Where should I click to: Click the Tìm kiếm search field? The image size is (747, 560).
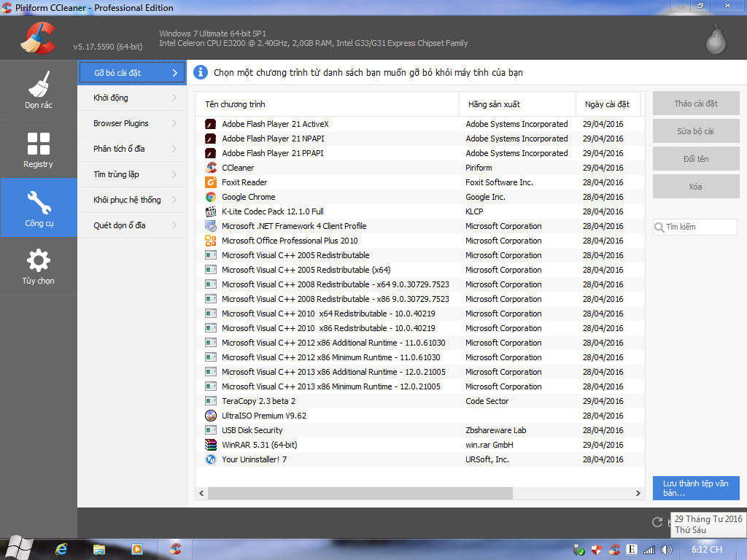point(695,227)
